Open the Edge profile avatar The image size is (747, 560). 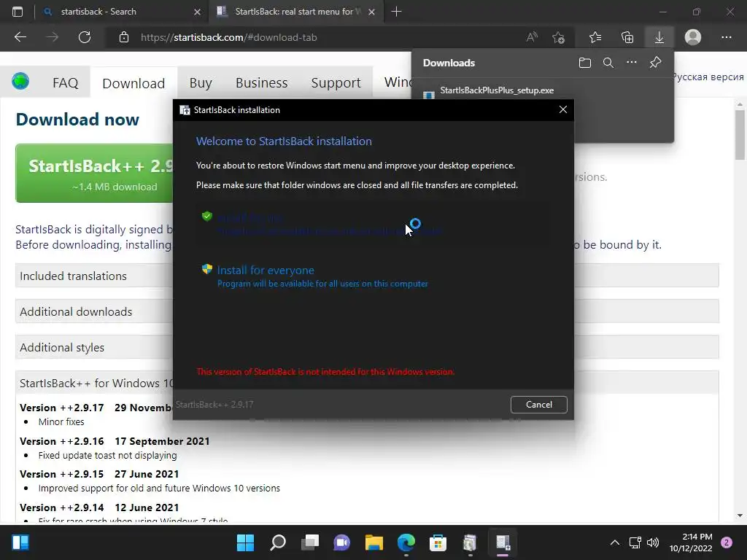693,37
